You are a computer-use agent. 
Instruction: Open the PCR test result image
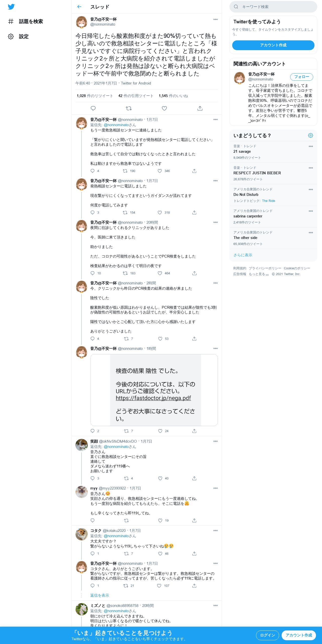point(154,390)
